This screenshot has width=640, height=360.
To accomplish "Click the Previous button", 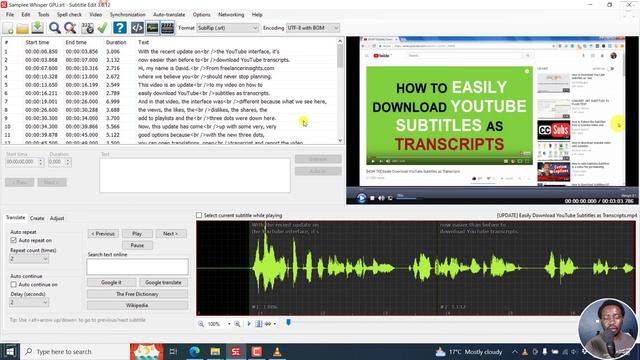I will [103, 233].
